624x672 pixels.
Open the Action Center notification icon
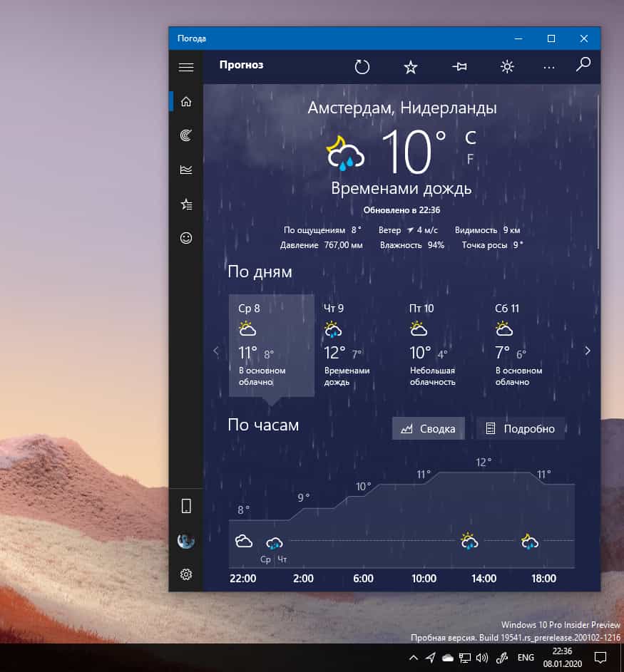click(x=600, y=657)
